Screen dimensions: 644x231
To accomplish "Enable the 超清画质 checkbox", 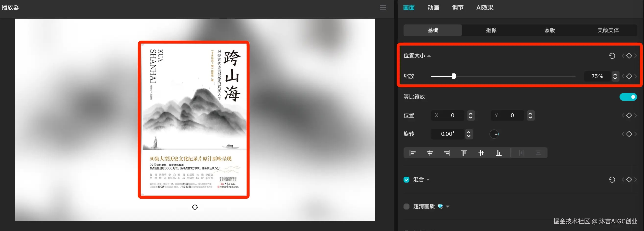I will pyautogui.click(x=406, y=207).
